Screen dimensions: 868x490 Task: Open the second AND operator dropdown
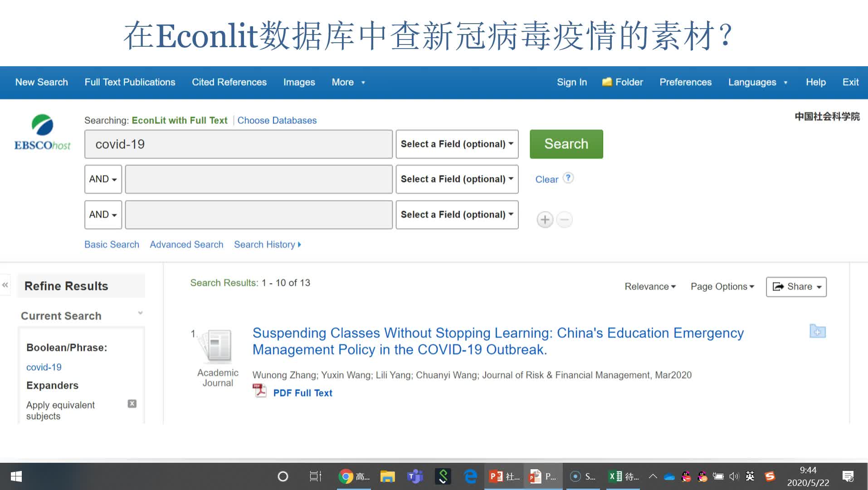[103, 214]
